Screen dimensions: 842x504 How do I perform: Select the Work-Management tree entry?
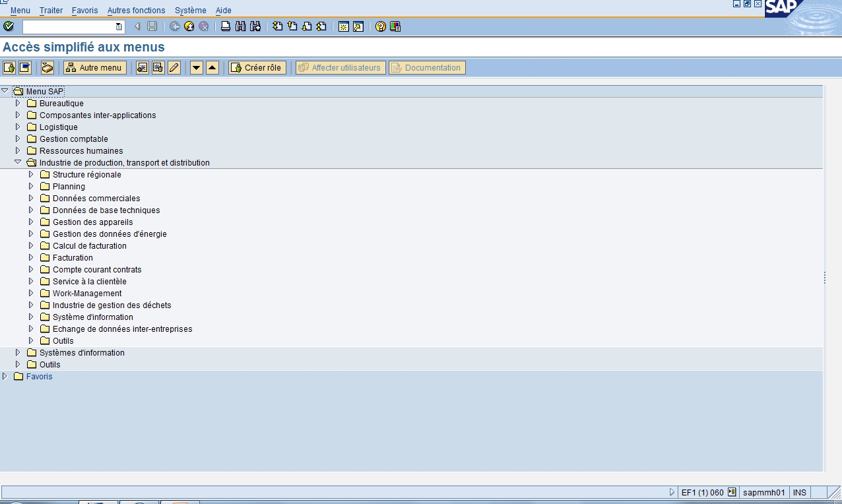point(87,294)
